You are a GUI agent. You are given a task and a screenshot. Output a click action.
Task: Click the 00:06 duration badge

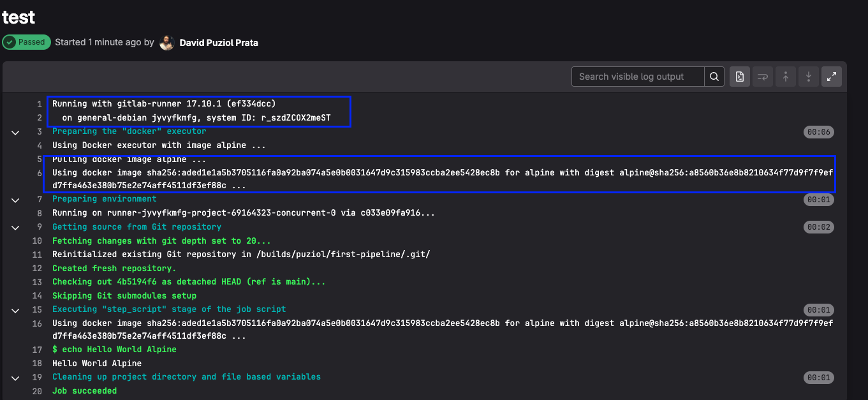click(x=818, y=132)
